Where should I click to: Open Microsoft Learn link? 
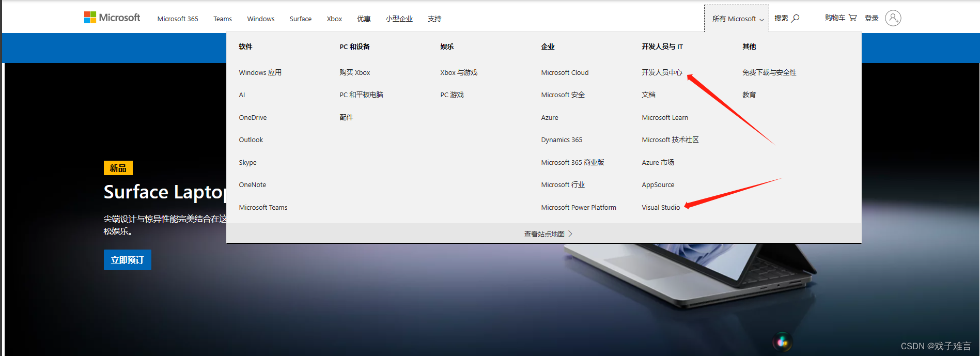[665, 117]
